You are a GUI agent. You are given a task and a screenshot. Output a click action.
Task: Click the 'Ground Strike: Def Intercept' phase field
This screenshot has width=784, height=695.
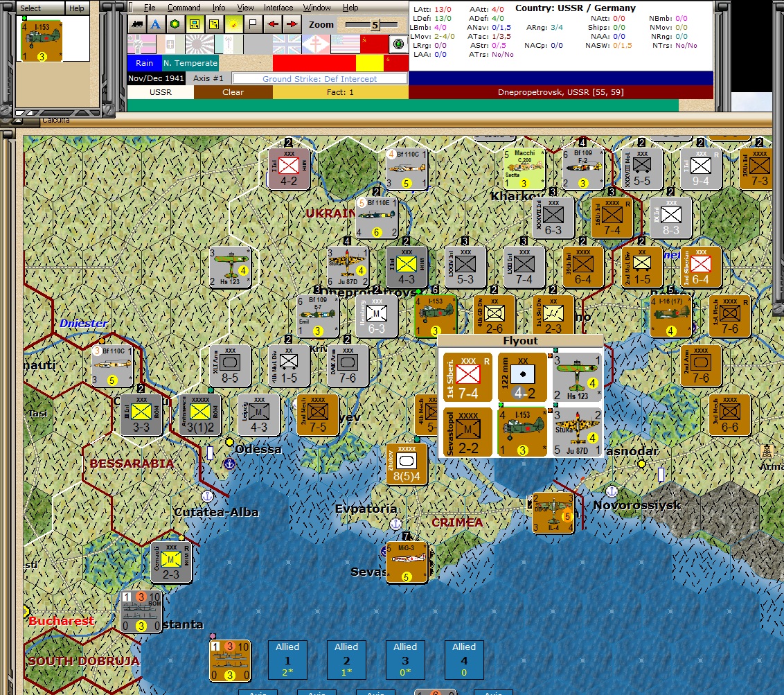point(319,78)
